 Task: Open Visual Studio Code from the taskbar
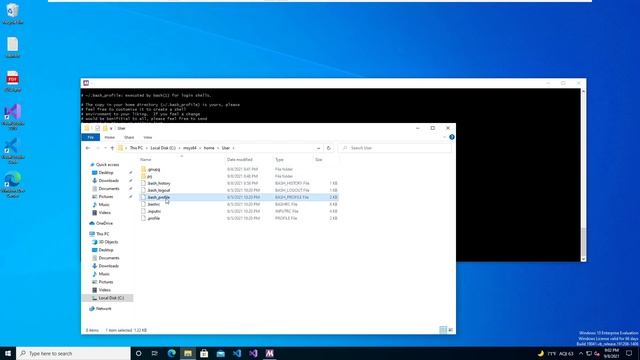click(237, 353)
